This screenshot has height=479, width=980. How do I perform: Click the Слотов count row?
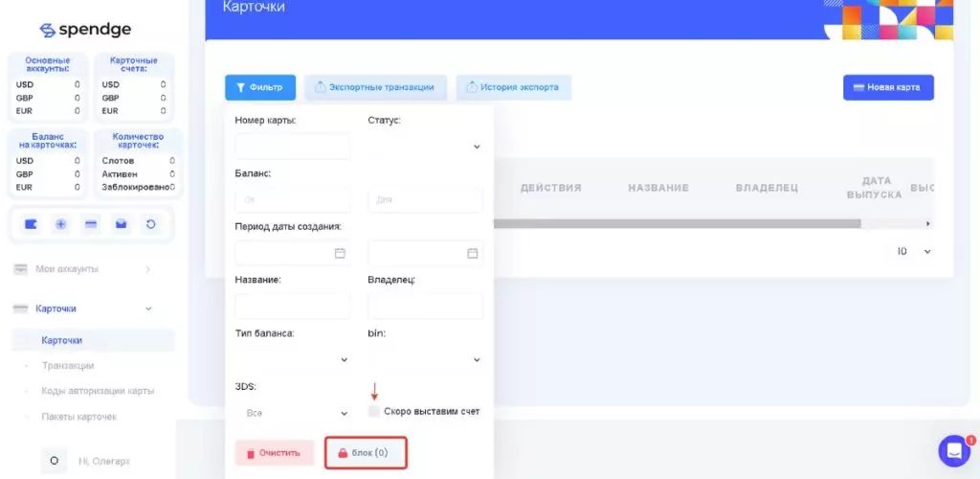138,161
